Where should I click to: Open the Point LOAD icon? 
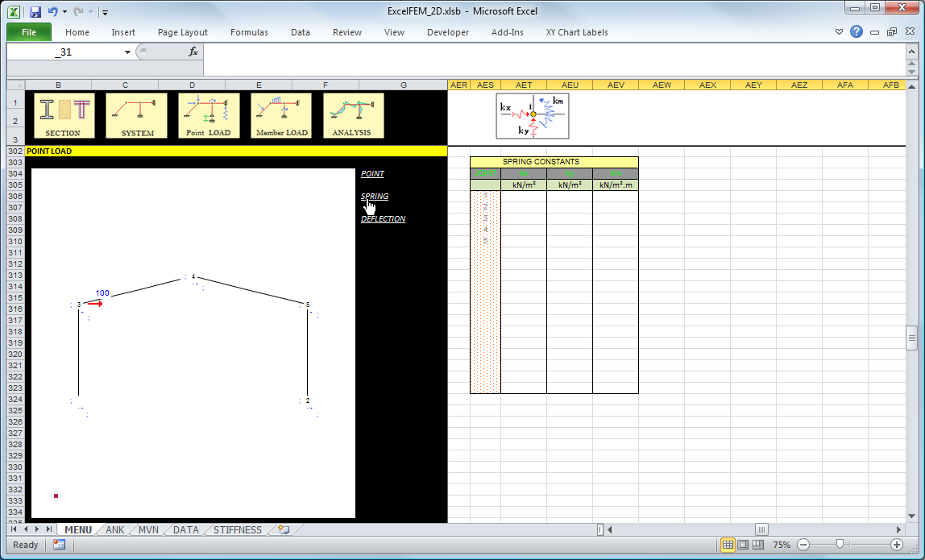[x=209, y=116]
